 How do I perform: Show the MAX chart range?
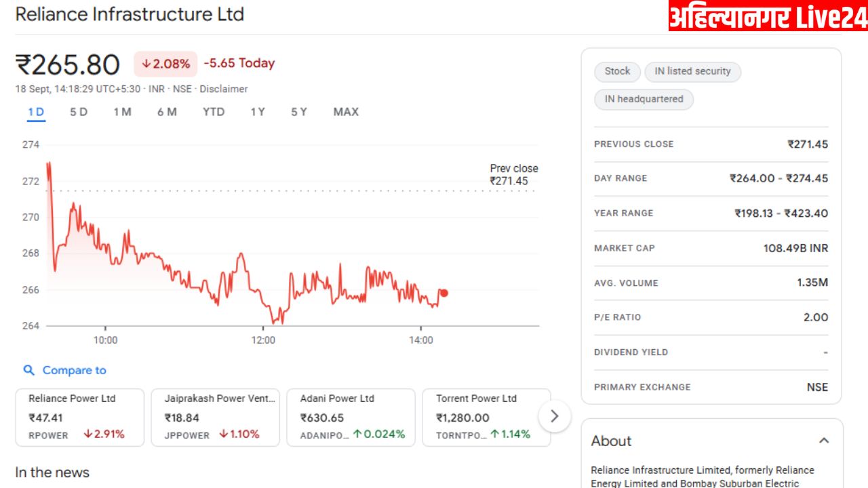(346, 112)
